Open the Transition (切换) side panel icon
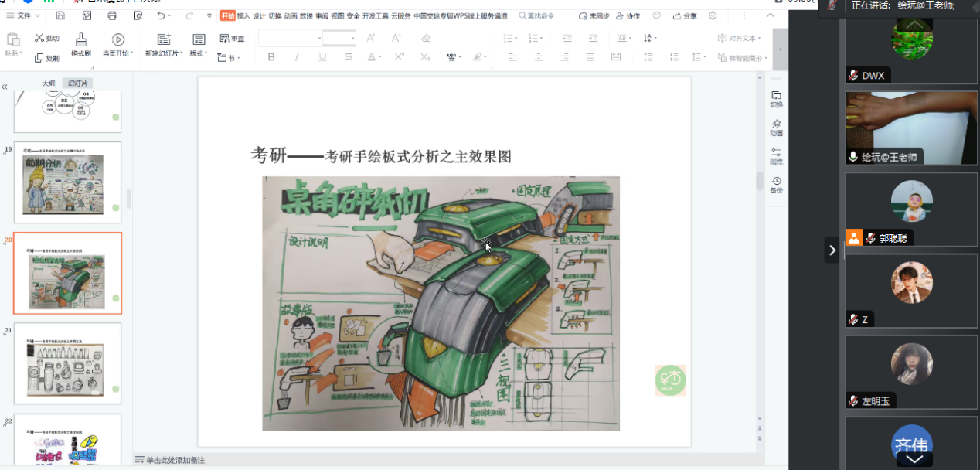The image size is (980, 470). tap(776, 99)
